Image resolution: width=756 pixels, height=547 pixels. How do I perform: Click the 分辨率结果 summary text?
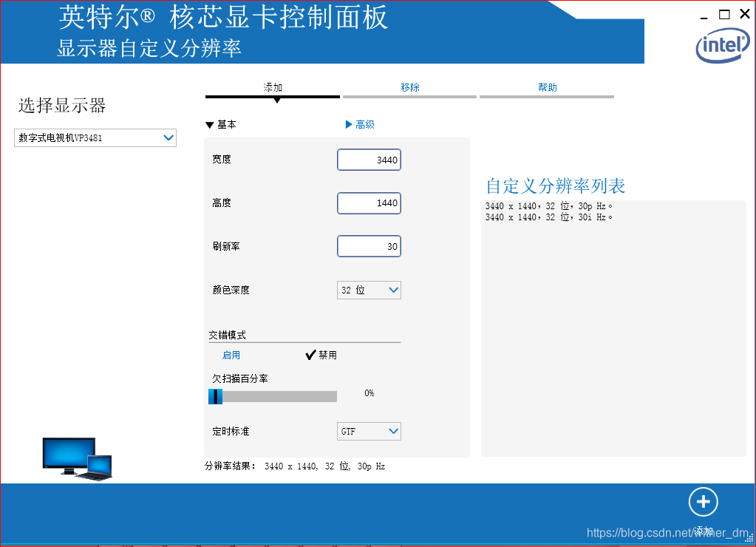295,466
